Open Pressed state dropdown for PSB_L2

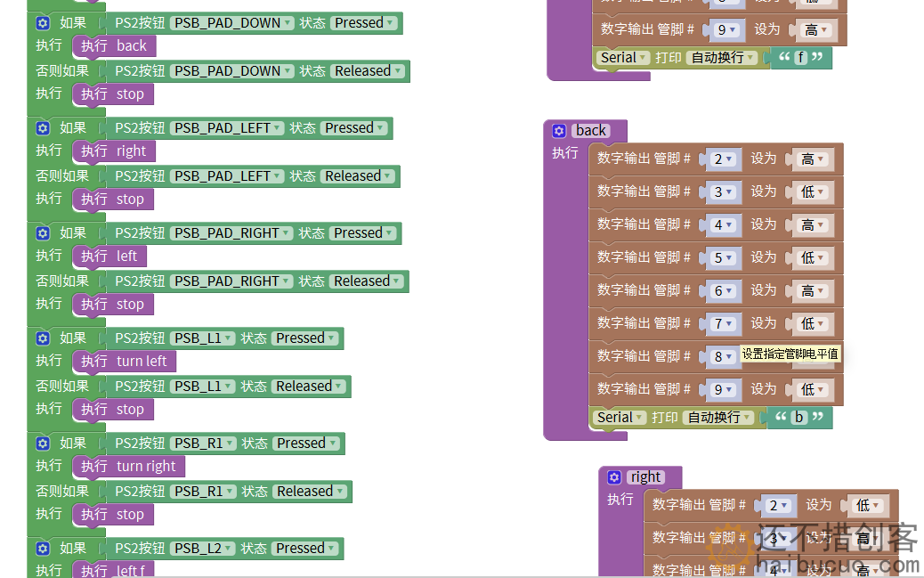[305, 548]
